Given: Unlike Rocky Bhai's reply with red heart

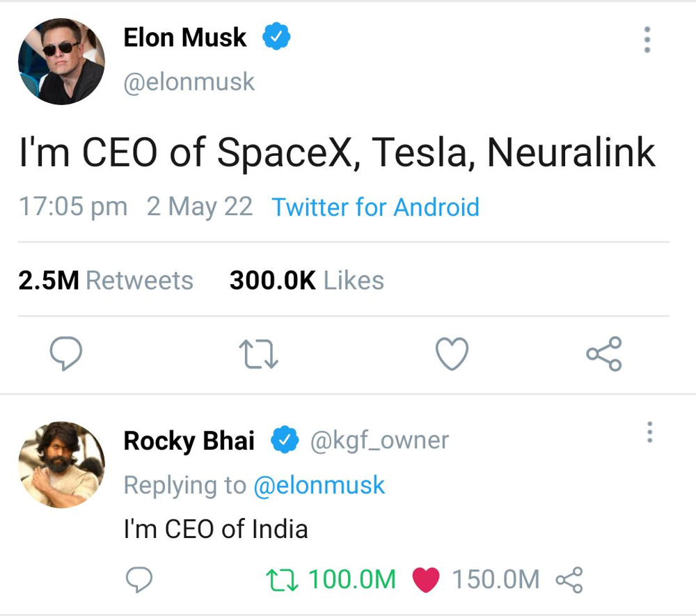Looking at the screenshot, I should pos(426,579).
